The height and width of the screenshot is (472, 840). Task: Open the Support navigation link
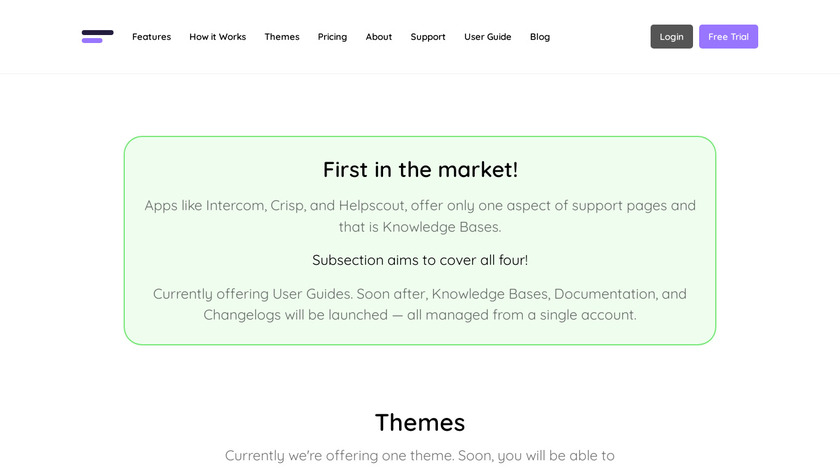pos(428,37)
